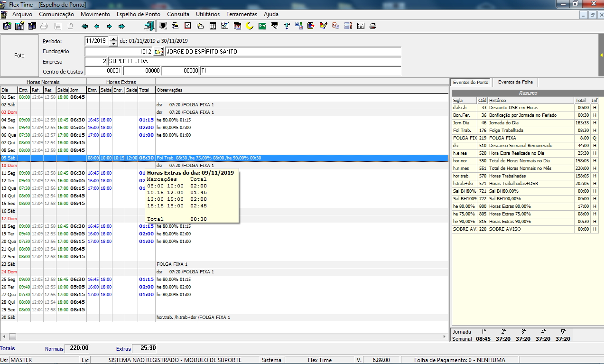Select the Jornada do Dia summary row
The image size is (604, 364).
(525, 123)
